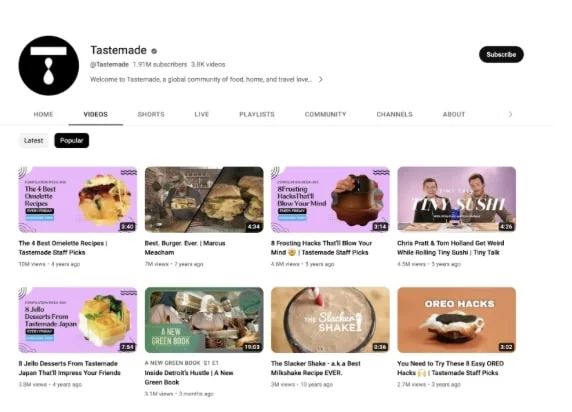Click the Tastemade channel avatar logo

tap(49, 66)
